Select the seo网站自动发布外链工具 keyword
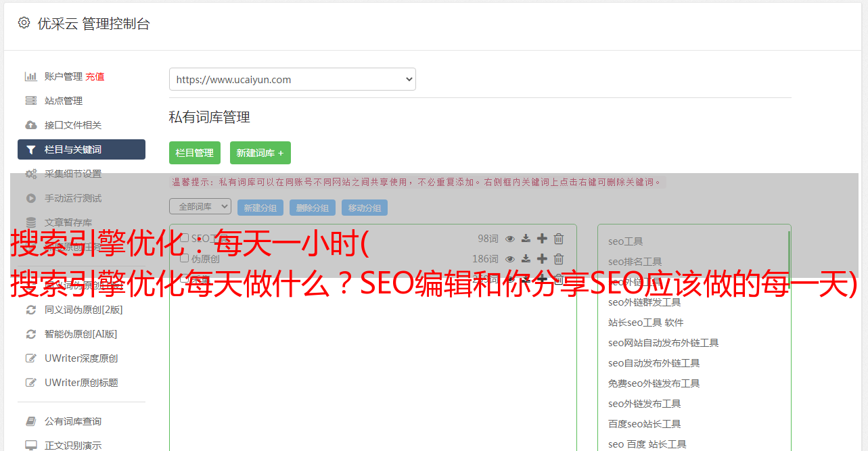 (x=664, y=343)
